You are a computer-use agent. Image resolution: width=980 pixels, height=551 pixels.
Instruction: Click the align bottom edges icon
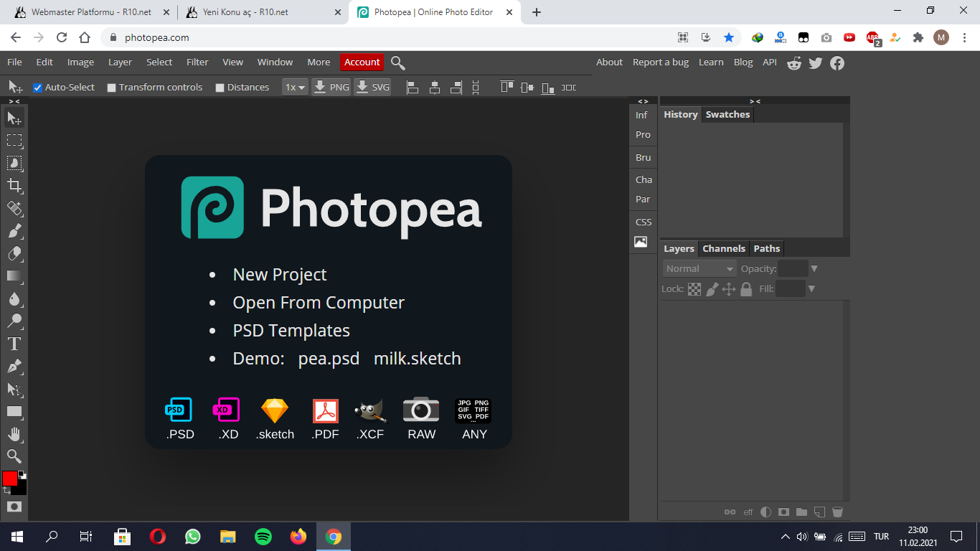[548, 88]
